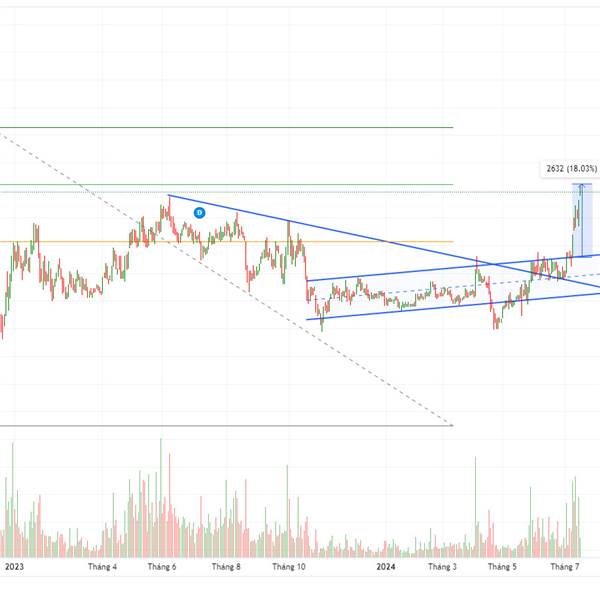Click the Tháng 6 time axis label
Image resolution: width=600 pixels, height=600 pixels.
point(162,567)
